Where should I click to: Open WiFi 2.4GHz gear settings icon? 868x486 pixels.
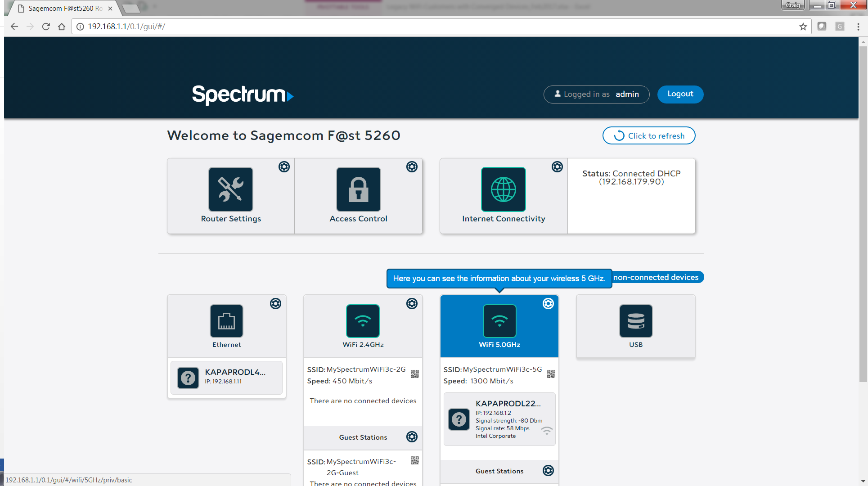click(412, 304)
